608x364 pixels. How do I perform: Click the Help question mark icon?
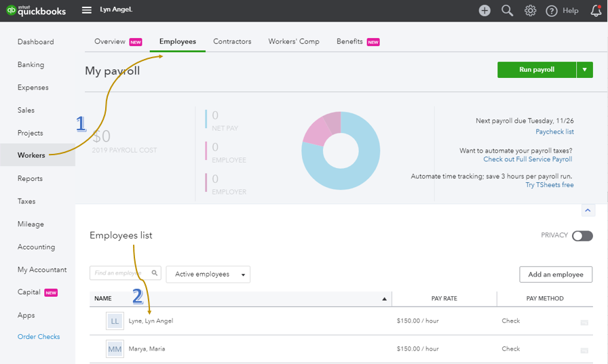tap(552, 11)
